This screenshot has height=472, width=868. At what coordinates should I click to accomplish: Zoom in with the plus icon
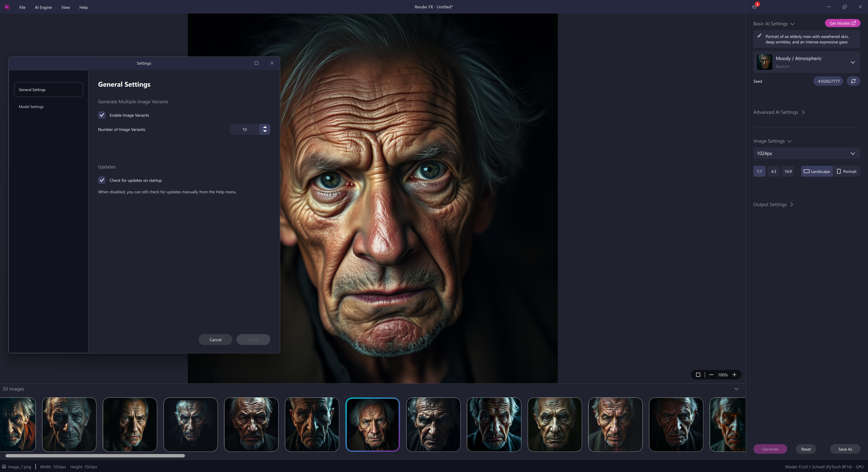pos(735,375)
